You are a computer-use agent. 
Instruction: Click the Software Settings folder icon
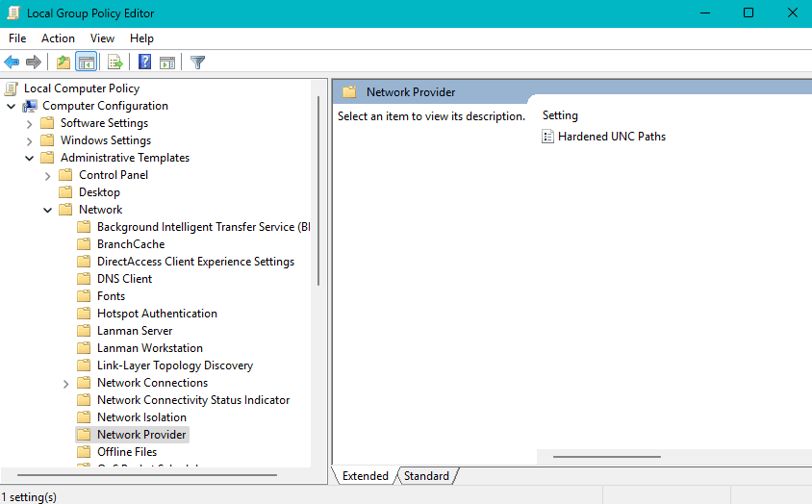pyautogui.click(x=47, y=123)
